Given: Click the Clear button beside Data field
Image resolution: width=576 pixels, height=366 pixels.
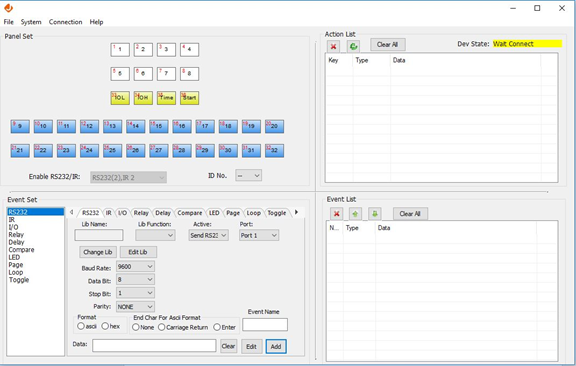Looking at the screenshot, I should 228,346.
